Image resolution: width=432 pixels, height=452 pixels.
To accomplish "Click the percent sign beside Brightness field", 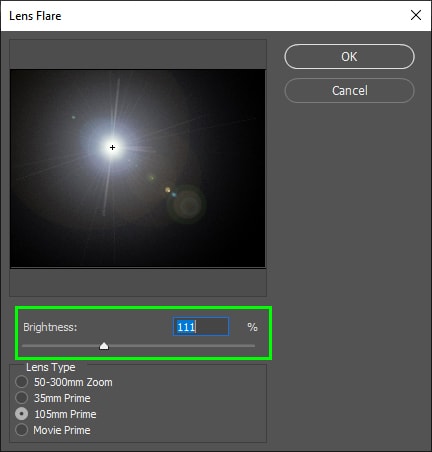I will (x=252, y=327).
